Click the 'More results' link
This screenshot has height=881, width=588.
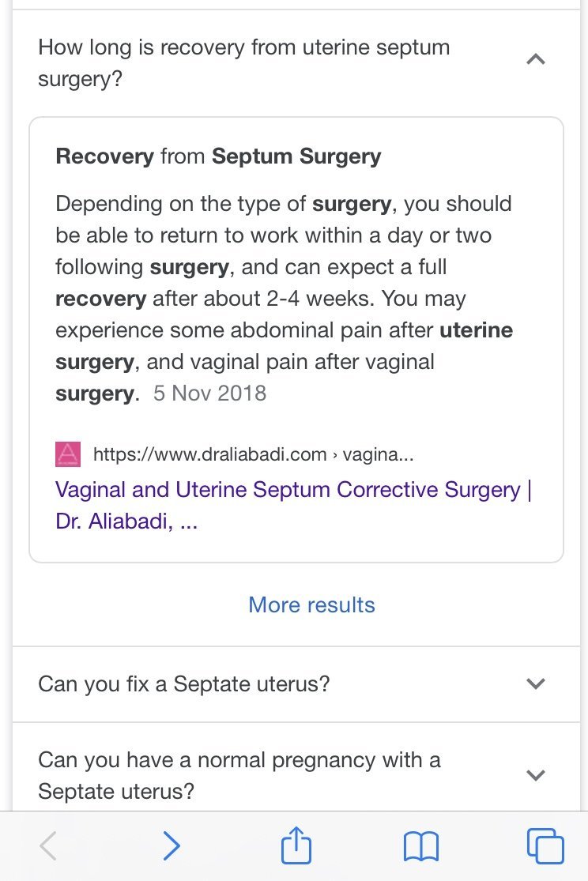coord(311,605)
